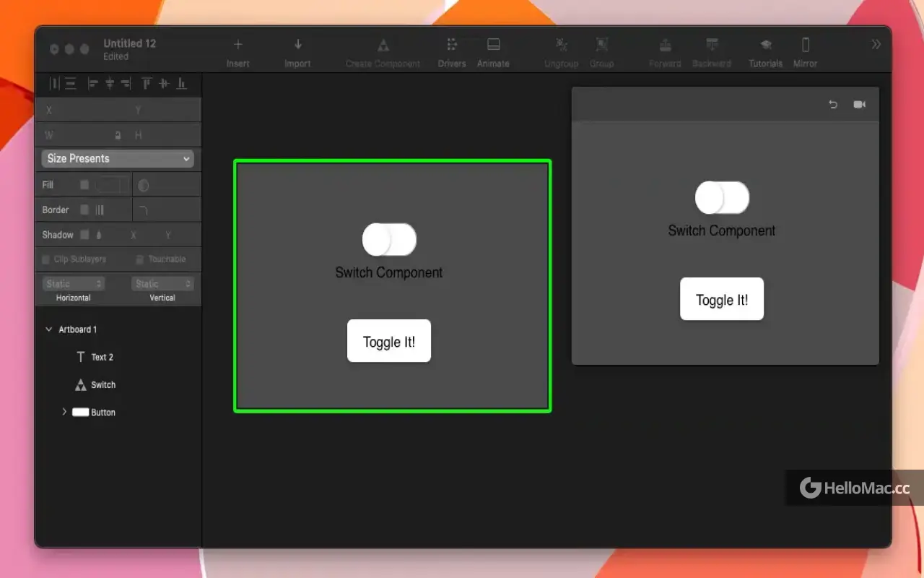Enable the Fill checkbox
924x578 pixels.
coord(84,185)
